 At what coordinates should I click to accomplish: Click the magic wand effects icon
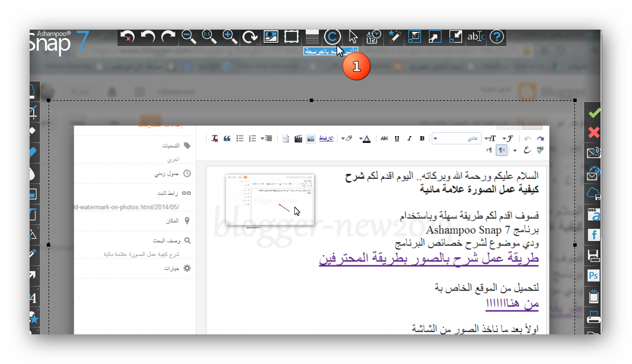pyautogui.click(x=394, y=37)
